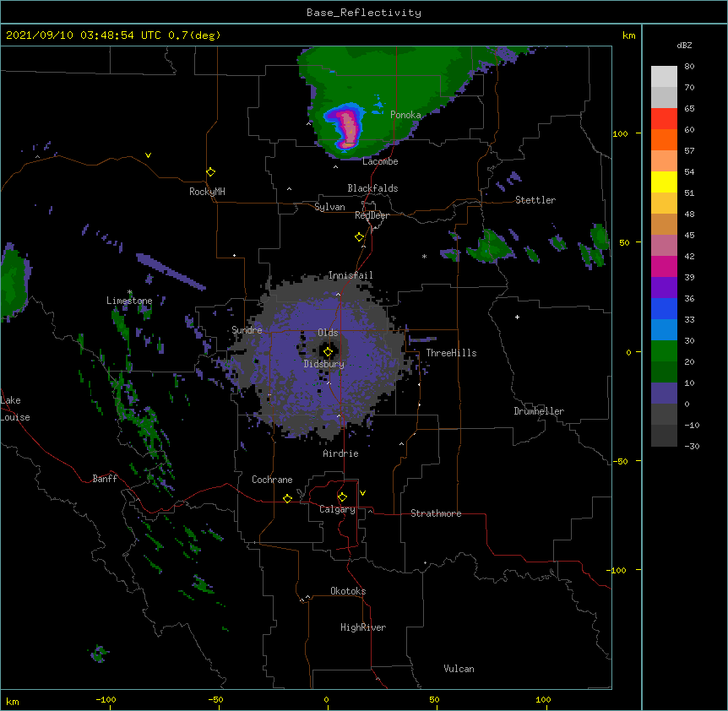Click the Drumheller label
Viewport: 728px width, 711px height.
click(539, 411)
